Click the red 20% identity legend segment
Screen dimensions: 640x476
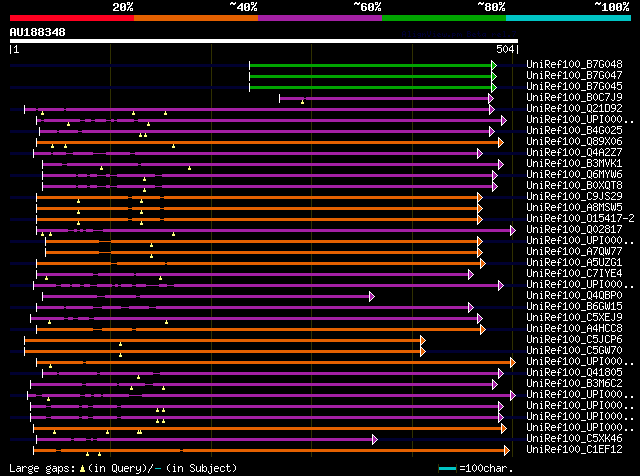[72, 18]
